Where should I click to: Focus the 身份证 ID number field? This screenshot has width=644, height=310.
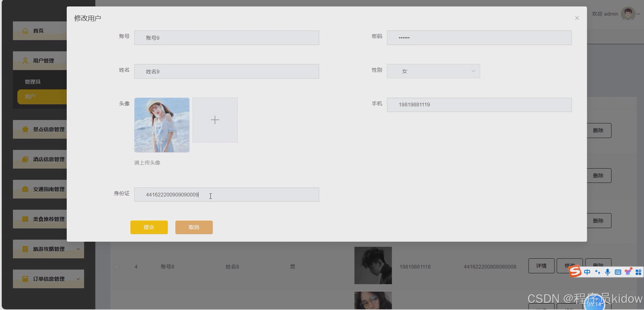227,195
